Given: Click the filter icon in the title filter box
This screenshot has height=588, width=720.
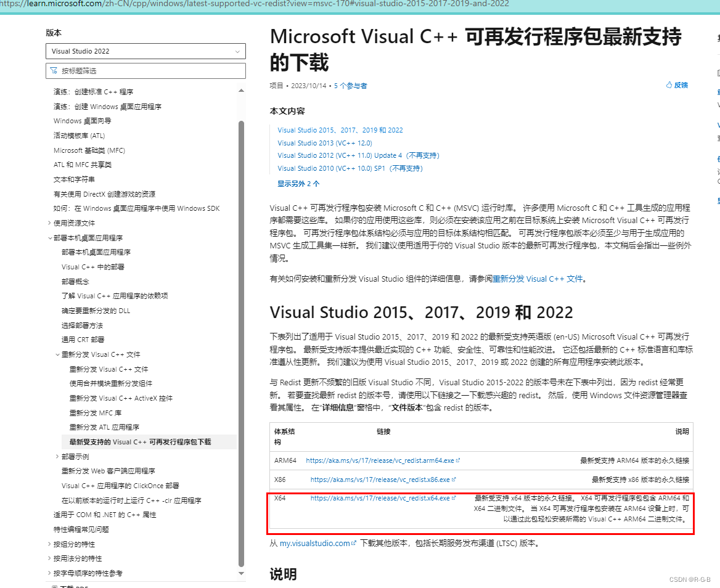Looking at the screenshot, I should pyautogui.click(x=54, y=71).
